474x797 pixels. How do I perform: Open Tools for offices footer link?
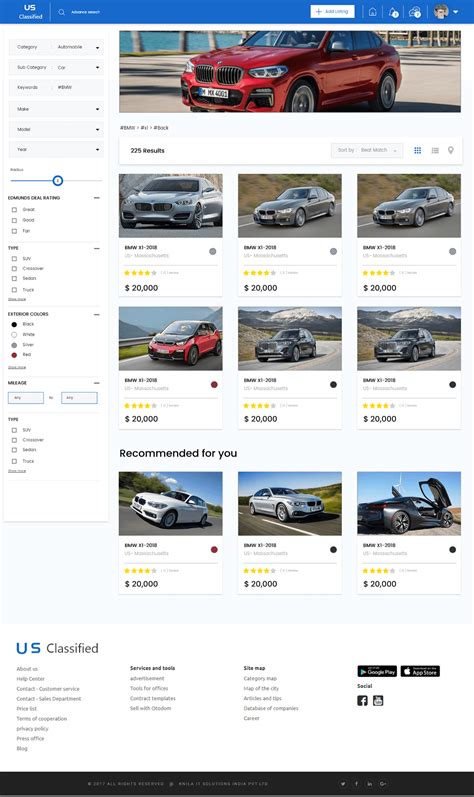click(x=149, y=688)
